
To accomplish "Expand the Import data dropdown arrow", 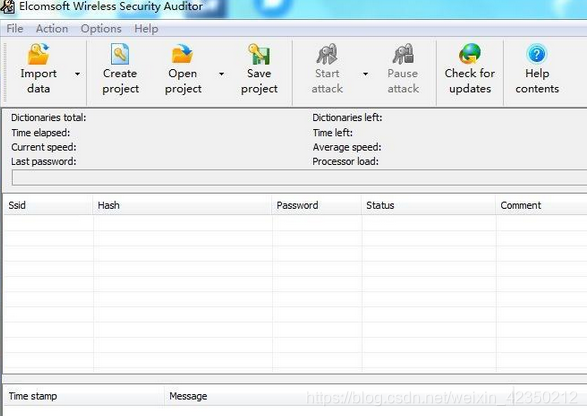I will point(77,74).
